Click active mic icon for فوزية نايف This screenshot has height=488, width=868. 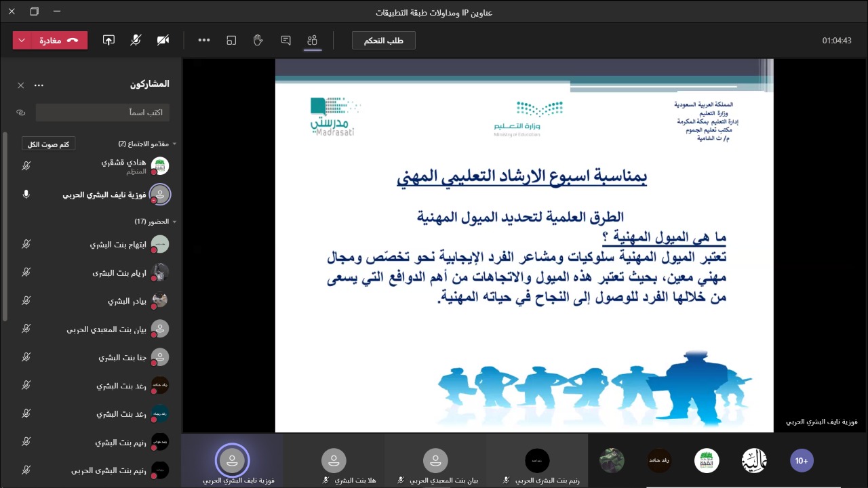pos(26,195)
